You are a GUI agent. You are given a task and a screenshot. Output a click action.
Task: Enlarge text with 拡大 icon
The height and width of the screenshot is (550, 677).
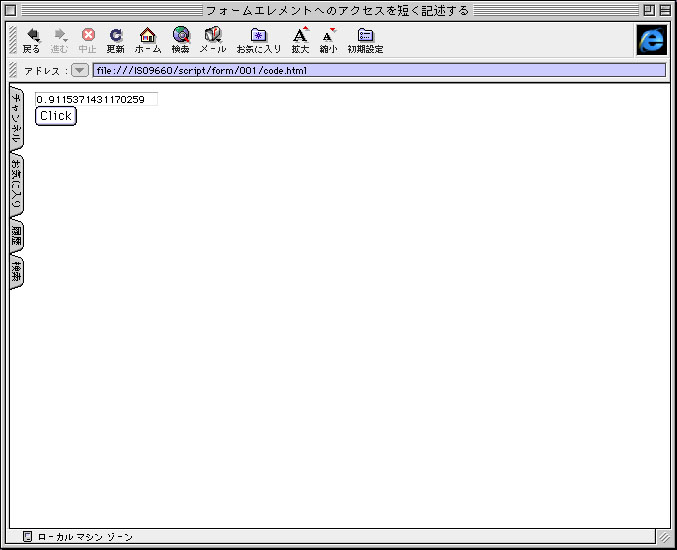(x=300, y=36)
